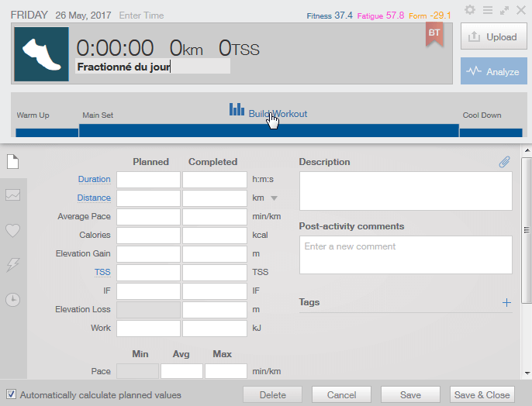The height and width of the screenshot is (406, 532).
Task: Click the BT ribbon badge
Action: pyautogui.click(x=434, y=34)
